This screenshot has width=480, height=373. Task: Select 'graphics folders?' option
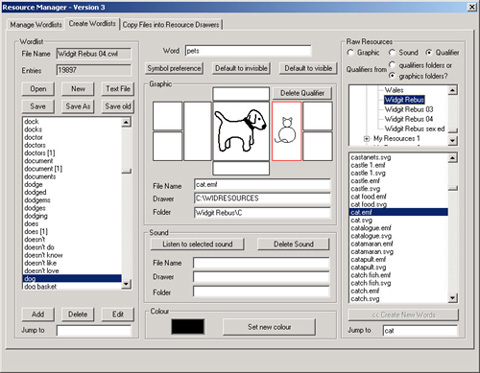(392, 76)
